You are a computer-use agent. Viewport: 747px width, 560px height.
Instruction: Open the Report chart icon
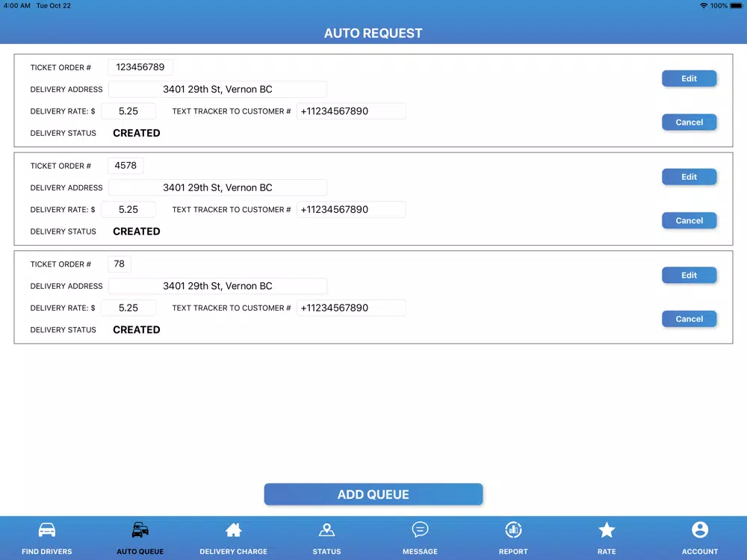point(514,529)
